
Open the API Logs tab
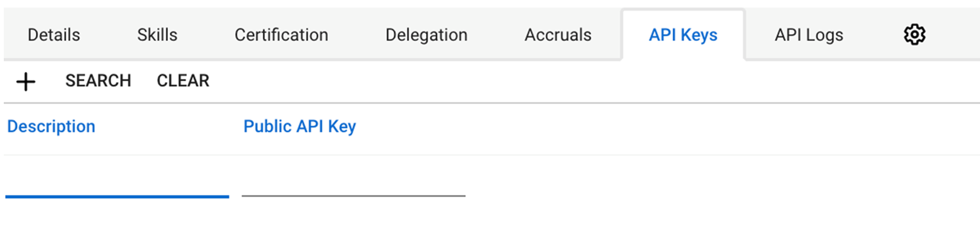pos(809,35)
